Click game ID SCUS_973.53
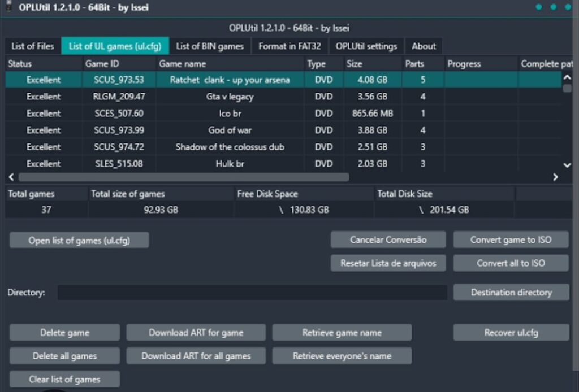This screenshot has width=579, height=392. click(x=119, y=80)
